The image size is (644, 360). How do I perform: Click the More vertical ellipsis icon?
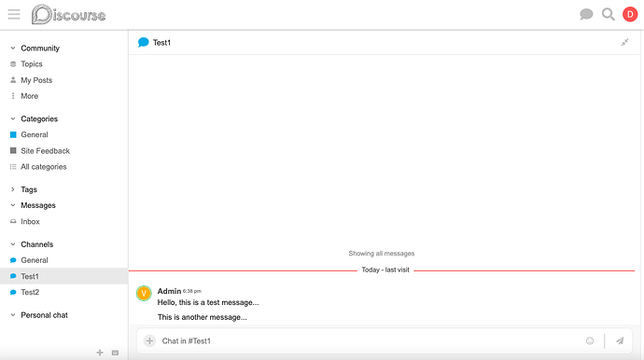(13, 96)
